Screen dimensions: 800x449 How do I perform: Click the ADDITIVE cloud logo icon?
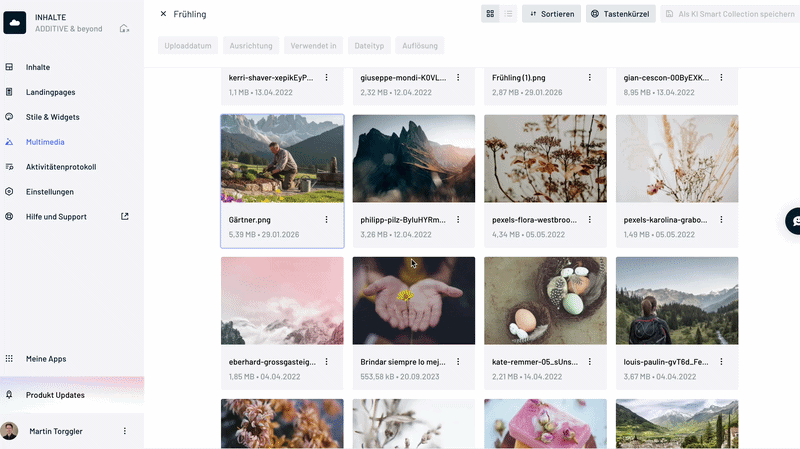pos(15,23)
